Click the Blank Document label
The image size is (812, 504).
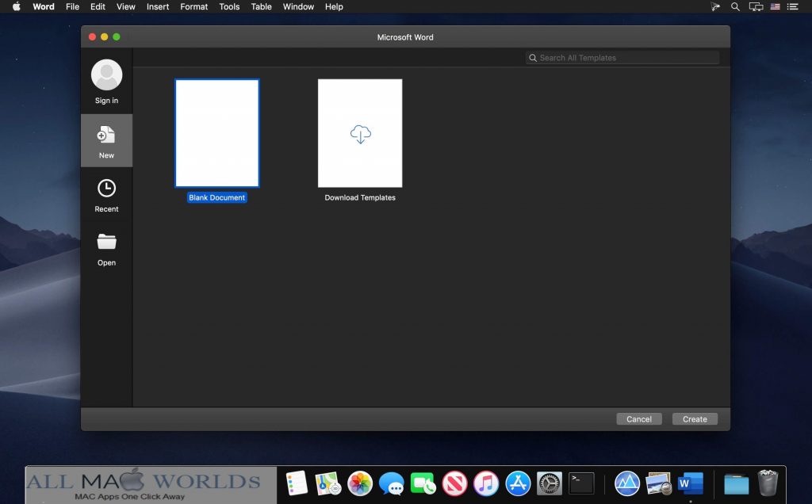pos(217,197)
